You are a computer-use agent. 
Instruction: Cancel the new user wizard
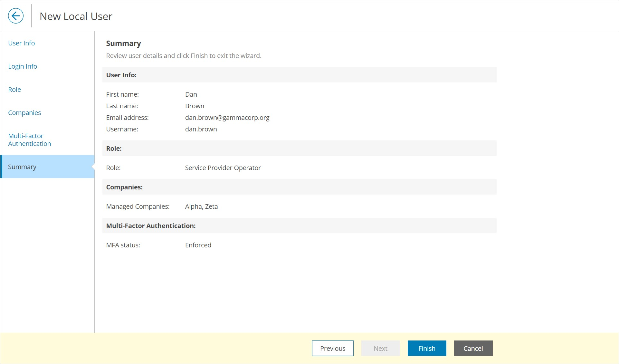tap(473, 348)
